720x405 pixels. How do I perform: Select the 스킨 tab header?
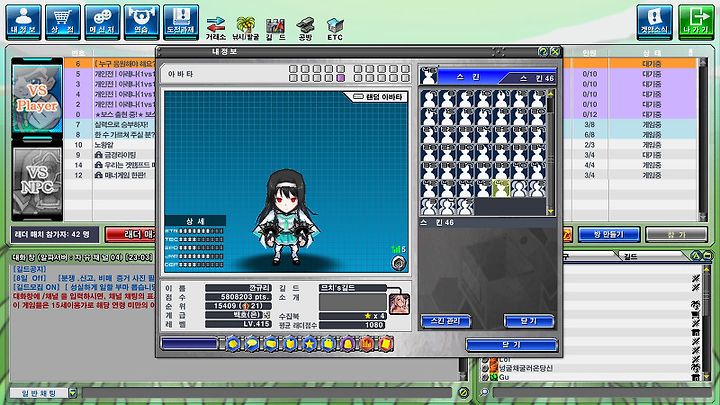(468, 77)
